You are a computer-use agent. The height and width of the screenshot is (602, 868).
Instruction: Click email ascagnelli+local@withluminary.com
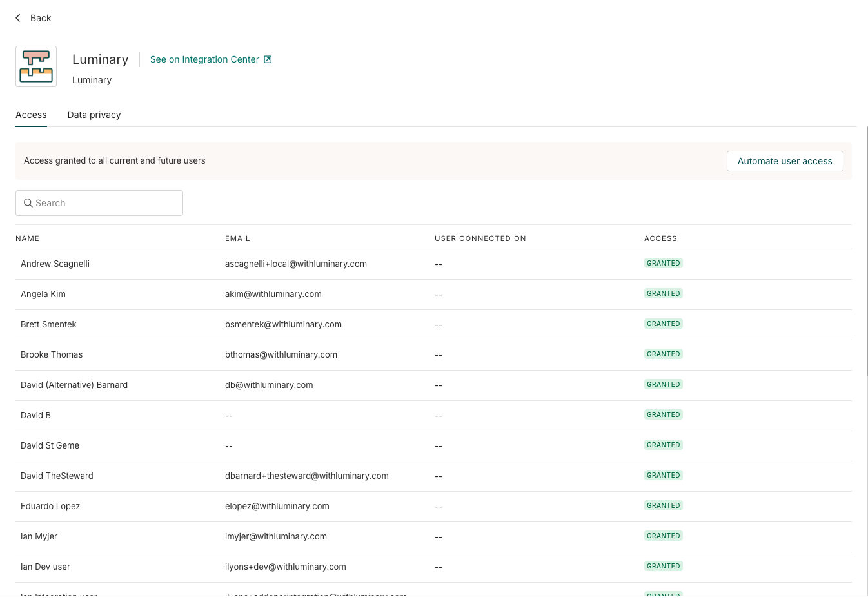296,264
